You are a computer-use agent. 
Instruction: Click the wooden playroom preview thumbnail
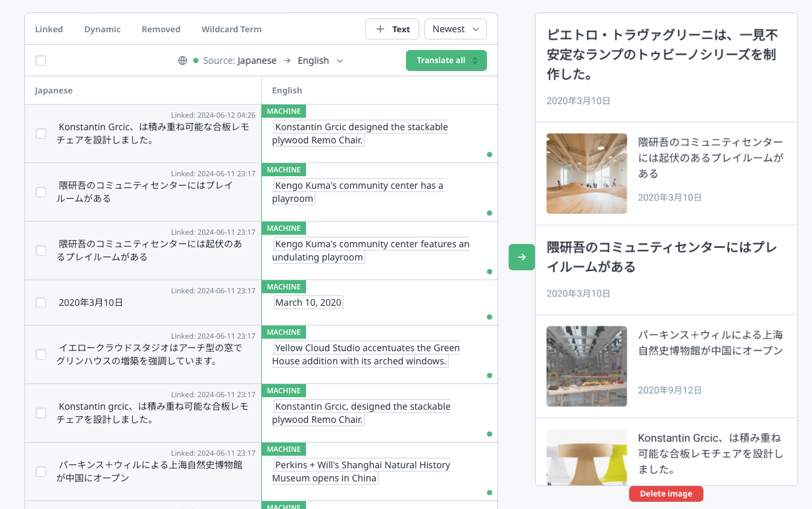coord(587,174)
